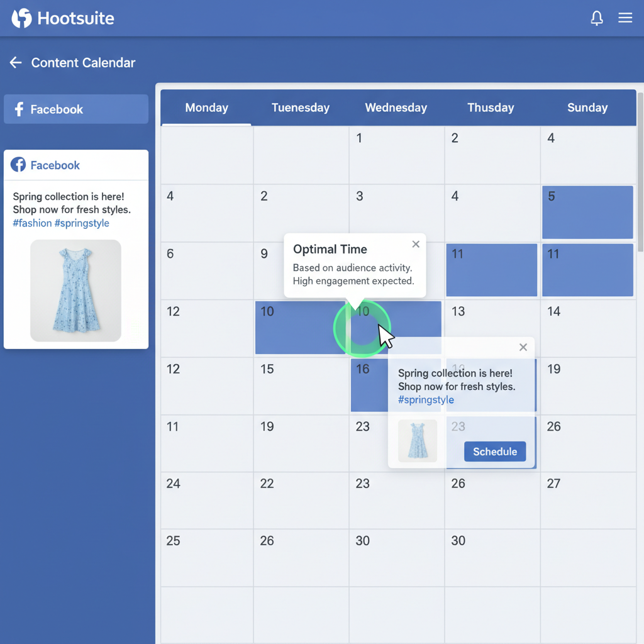The width and height of the screenshot is (644, 644).
Task: Open the hamburger menu
Action: 625,18
